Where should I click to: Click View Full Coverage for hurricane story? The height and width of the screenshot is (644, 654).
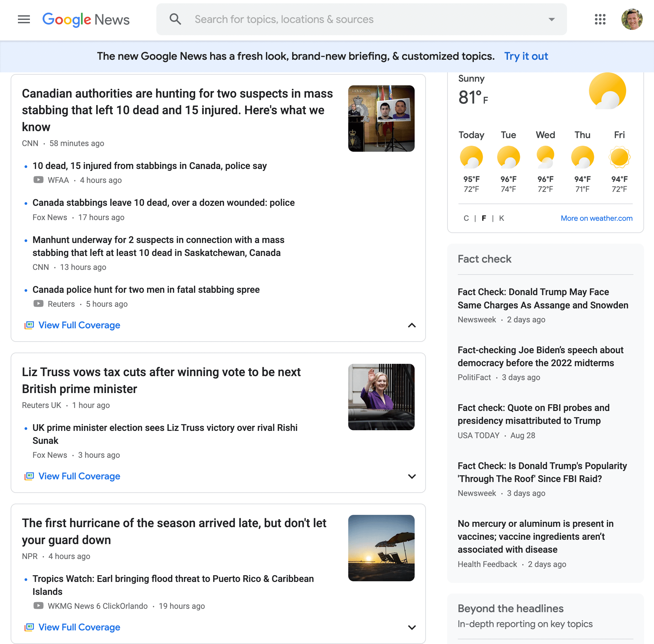(79, 627)
